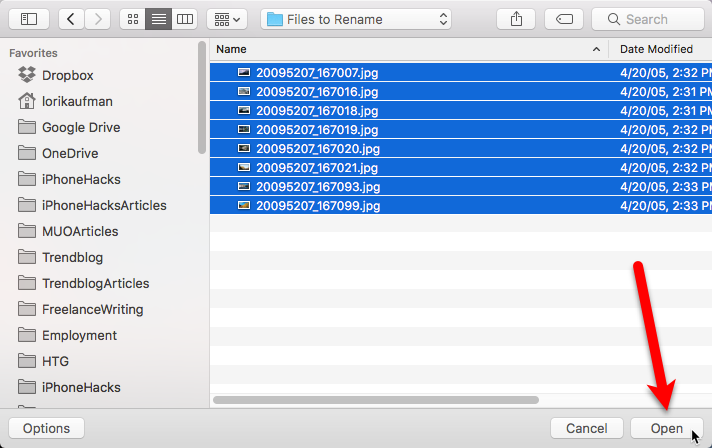Screen dimensions: 712x448
Task: Switch to column view
Action: click(x=185, y=19)
